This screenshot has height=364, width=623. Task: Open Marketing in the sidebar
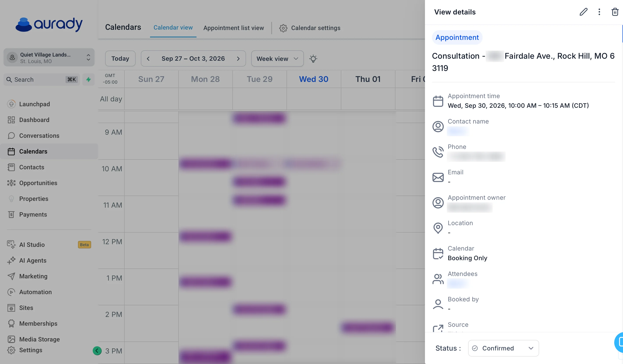(x=49, y=276)
